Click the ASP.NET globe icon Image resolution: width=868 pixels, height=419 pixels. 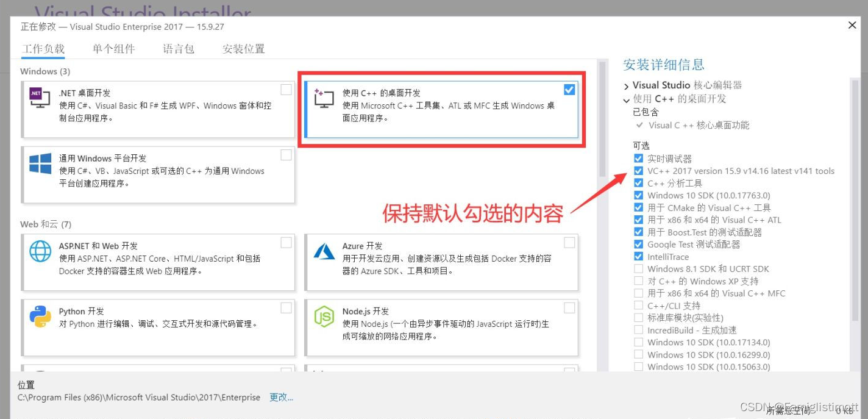point(40,251)
